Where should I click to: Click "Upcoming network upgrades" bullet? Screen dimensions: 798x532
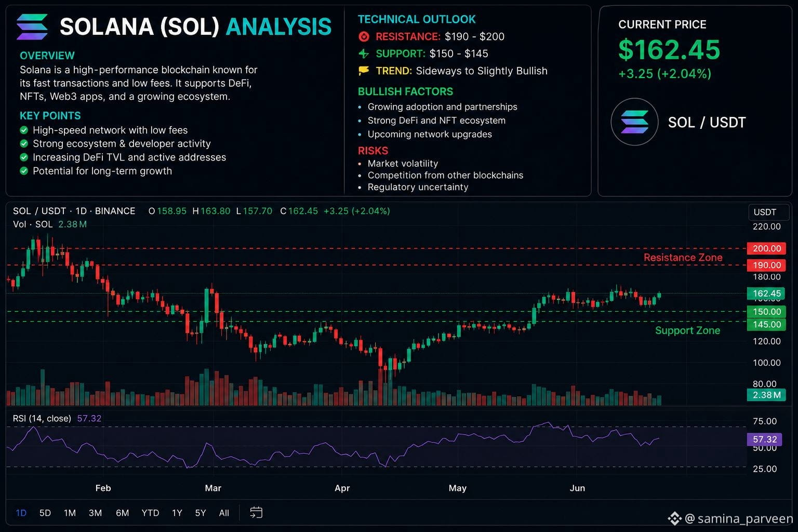point(430,134)
